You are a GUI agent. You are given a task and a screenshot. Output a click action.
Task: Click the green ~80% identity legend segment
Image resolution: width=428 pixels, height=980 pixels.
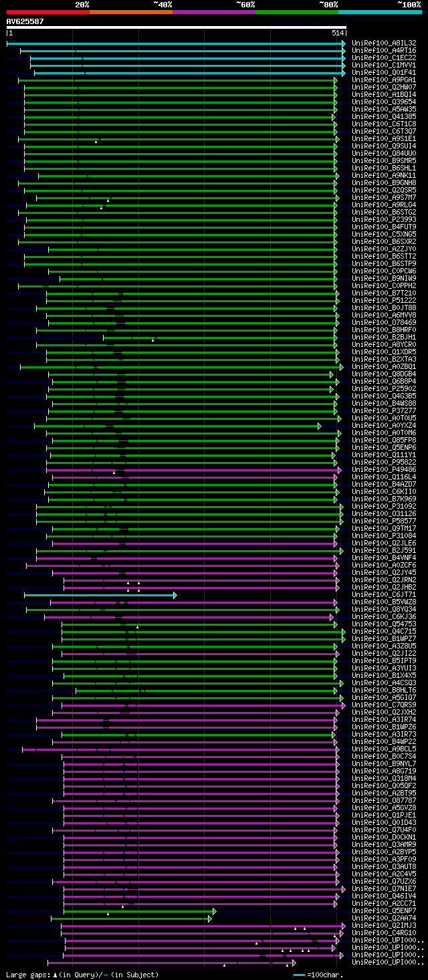coord(296,12)
